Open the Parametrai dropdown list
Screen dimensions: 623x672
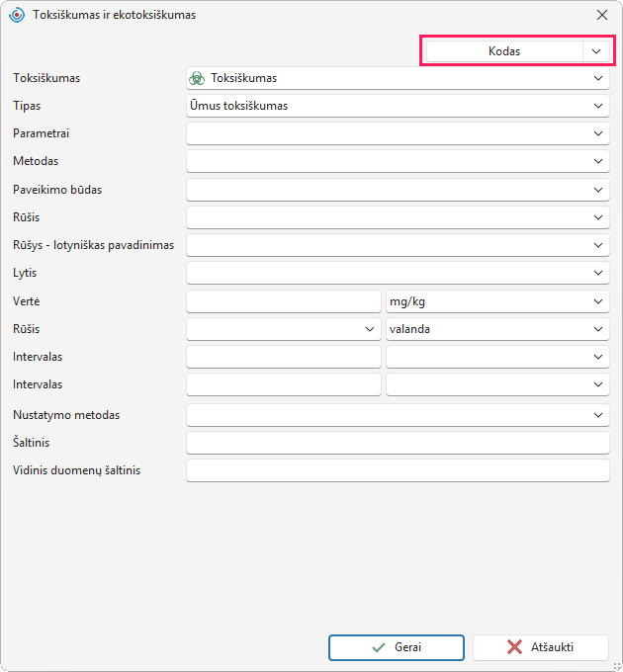[x=398, y=133]
